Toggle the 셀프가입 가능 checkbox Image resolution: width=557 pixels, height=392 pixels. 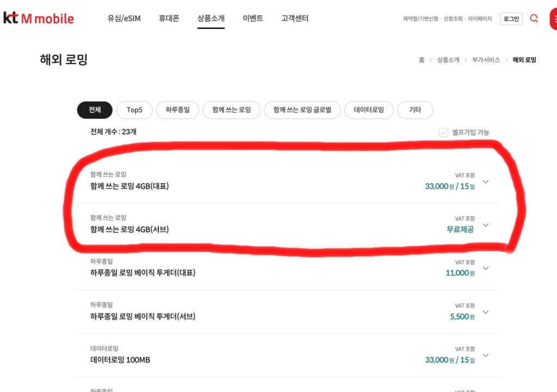[443, 133]
